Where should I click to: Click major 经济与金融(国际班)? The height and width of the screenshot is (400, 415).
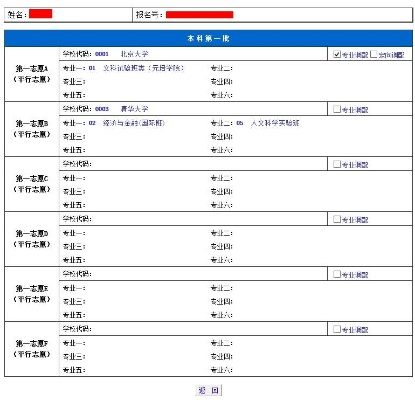[x=134, y=123]
